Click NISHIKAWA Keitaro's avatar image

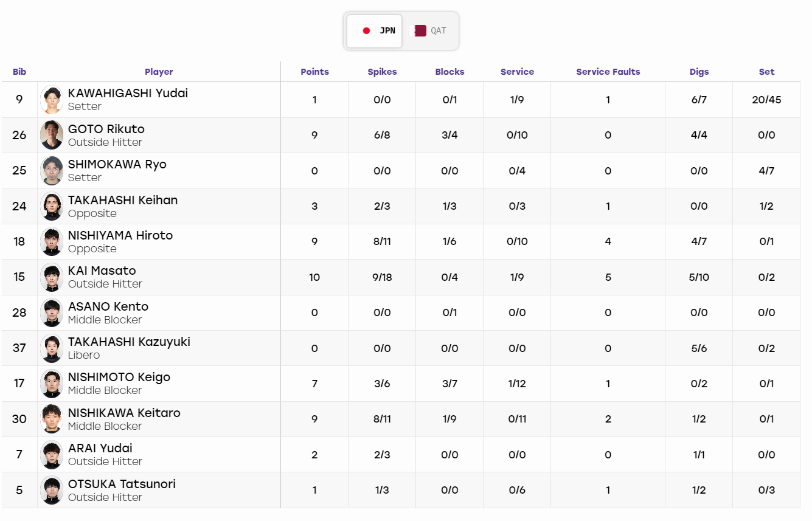coord(52,419)
